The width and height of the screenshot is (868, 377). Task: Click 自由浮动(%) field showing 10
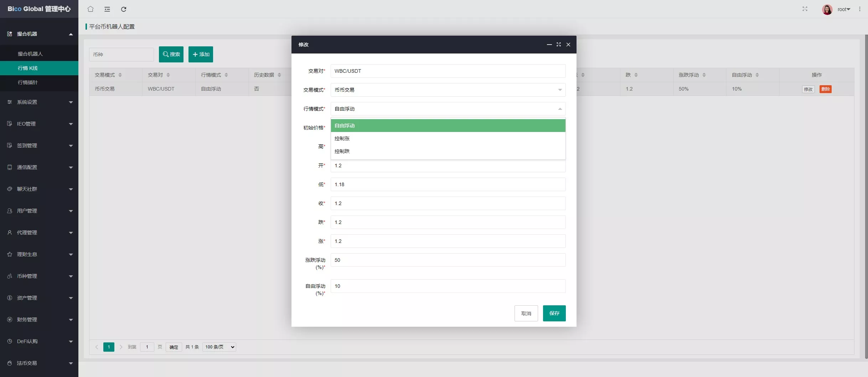448,286
